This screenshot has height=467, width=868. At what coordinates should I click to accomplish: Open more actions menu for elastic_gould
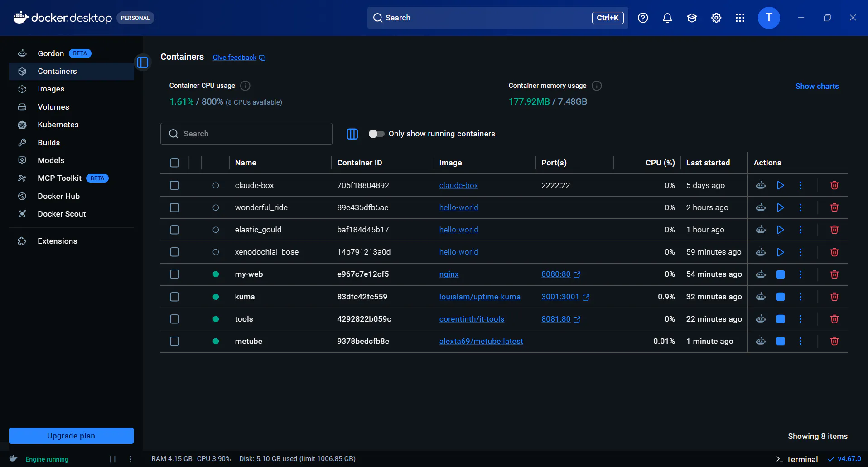800,230
